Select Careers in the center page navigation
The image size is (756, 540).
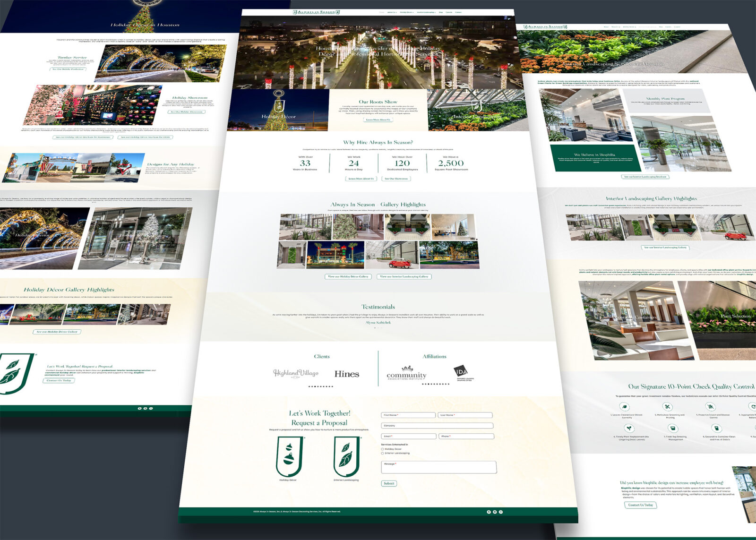[449, 12]
